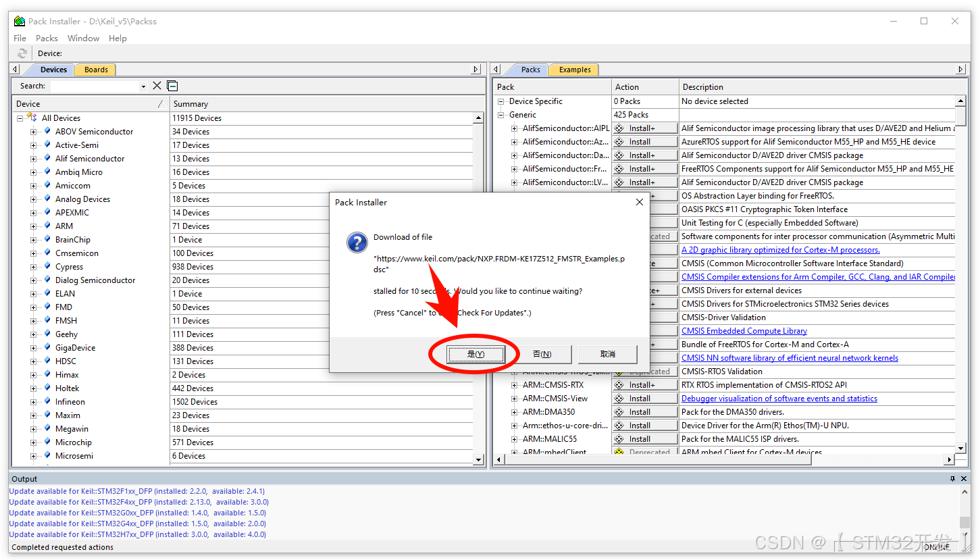Screen dimensions: 980x560
Task: Click the question mark icon in dialog
Action: coord(357,243)
